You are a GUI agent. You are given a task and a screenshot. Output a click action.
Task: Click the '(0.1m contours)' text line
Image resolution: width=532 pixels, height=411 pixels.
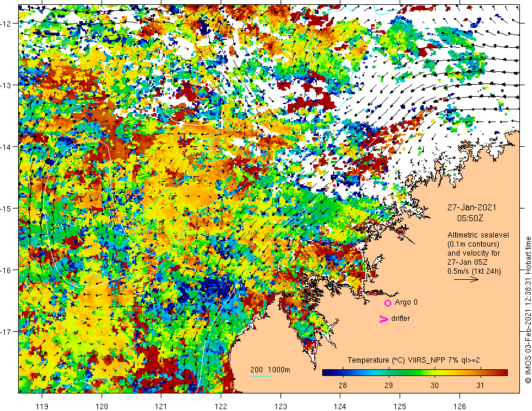click(473, 244)
